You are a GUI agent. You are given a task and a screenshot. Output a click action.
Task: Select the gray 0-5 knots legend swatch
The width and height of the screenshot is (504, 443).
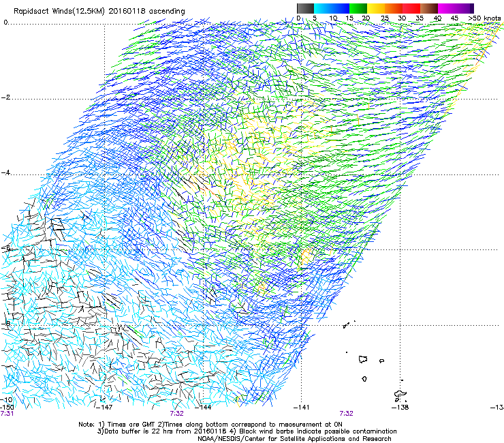[305, 8]
